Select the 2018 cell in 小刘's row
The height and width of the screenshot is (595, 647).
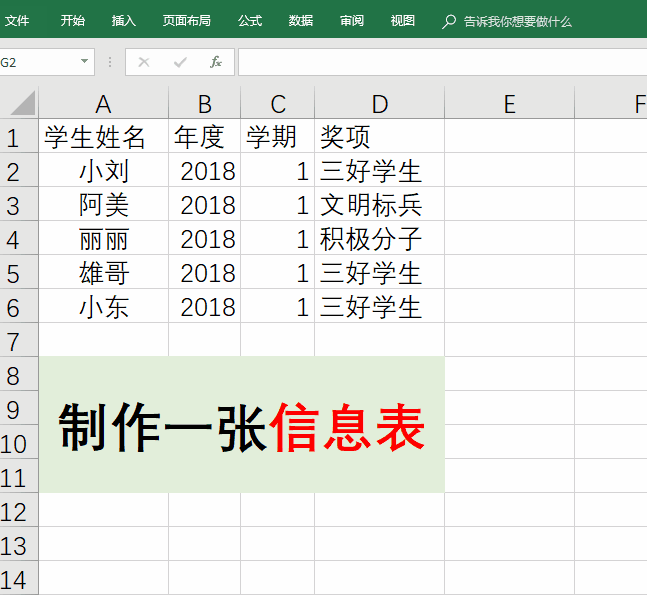pos(205,170)
